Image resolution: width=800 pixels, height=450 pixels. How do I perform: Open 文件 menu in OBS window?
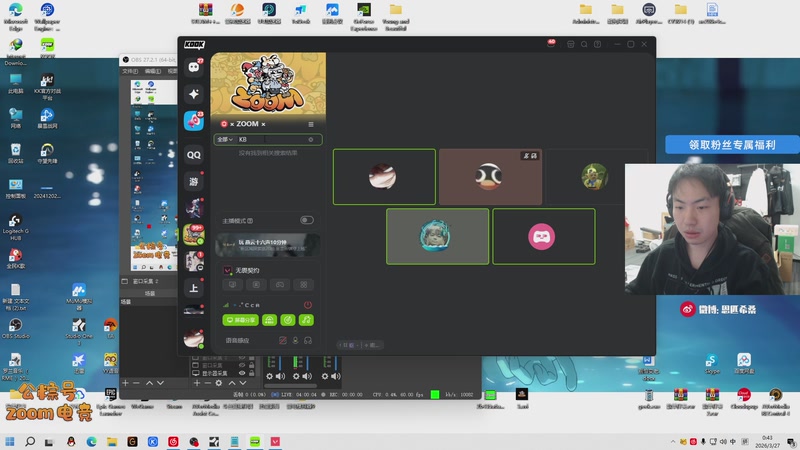(130, 71)
